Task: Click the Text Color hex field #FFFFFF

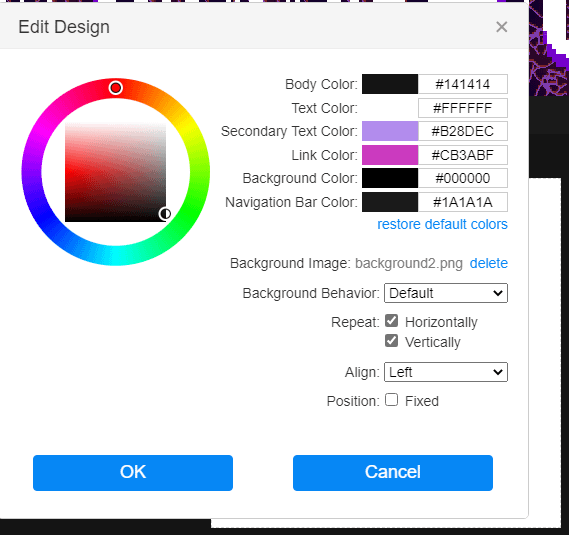Action: 463,108
